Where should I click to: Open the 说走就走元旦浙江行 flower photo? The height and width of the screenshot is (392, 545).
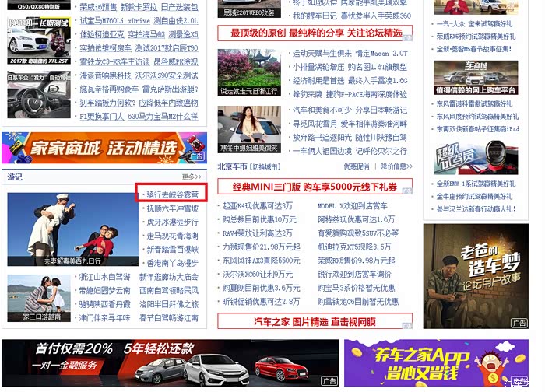coord(248,72)
